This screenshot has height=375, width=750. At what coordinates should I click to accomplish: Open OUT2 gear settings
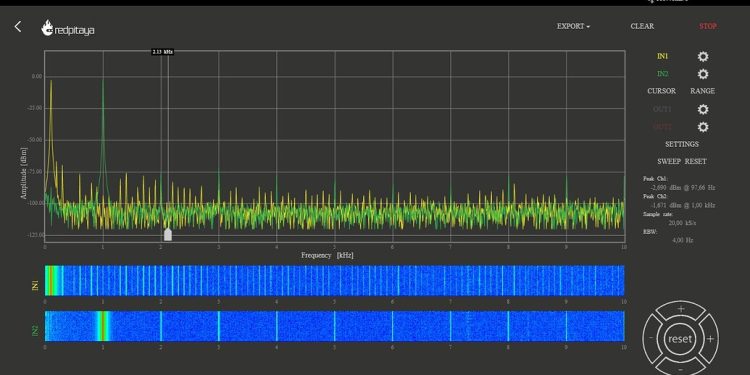click(x=702, y=127)
